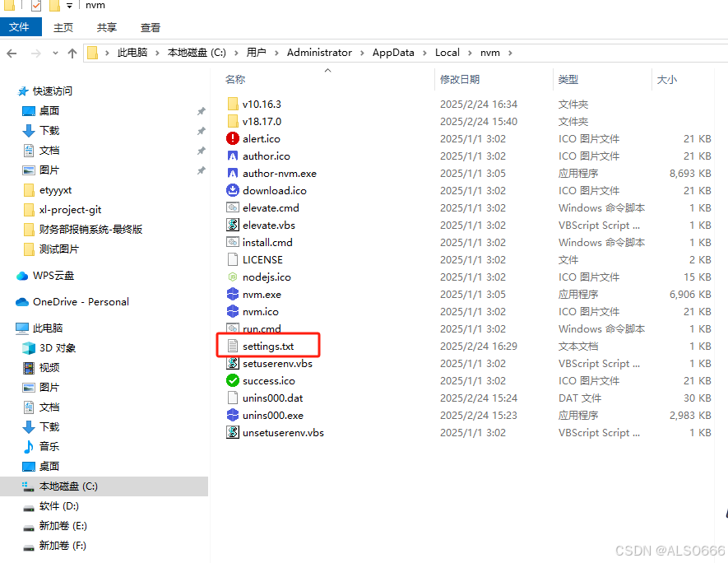Screen dimensions: 728x563
Task: Sort files by 类型 column header
Action: (568, 80)
